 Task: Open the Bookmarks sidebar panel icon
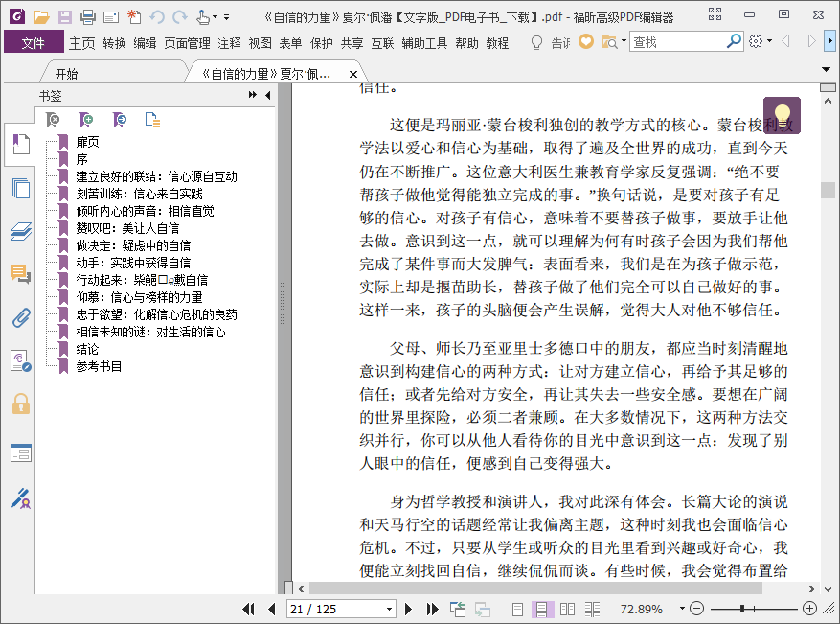21,144
